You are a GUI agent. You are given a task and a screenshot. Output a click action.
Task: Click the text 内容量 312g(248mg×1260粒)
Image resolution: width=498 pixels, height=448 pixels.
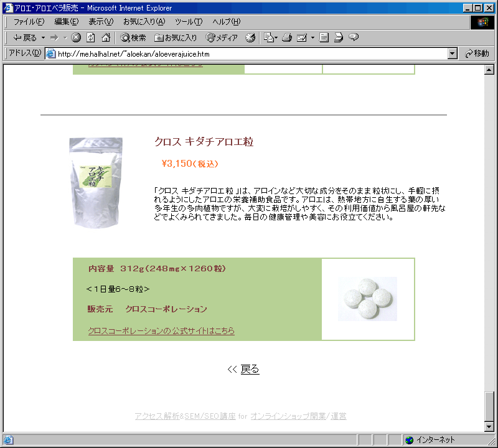pyautogui.click(x=157, y=269)
